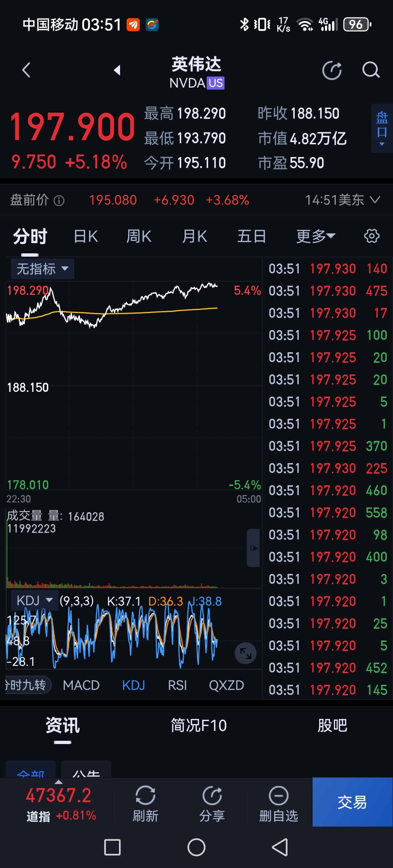Viewport: 393px width, 868px height.
Task: Tap the 公告 news filter
Action: coord(86,769)
